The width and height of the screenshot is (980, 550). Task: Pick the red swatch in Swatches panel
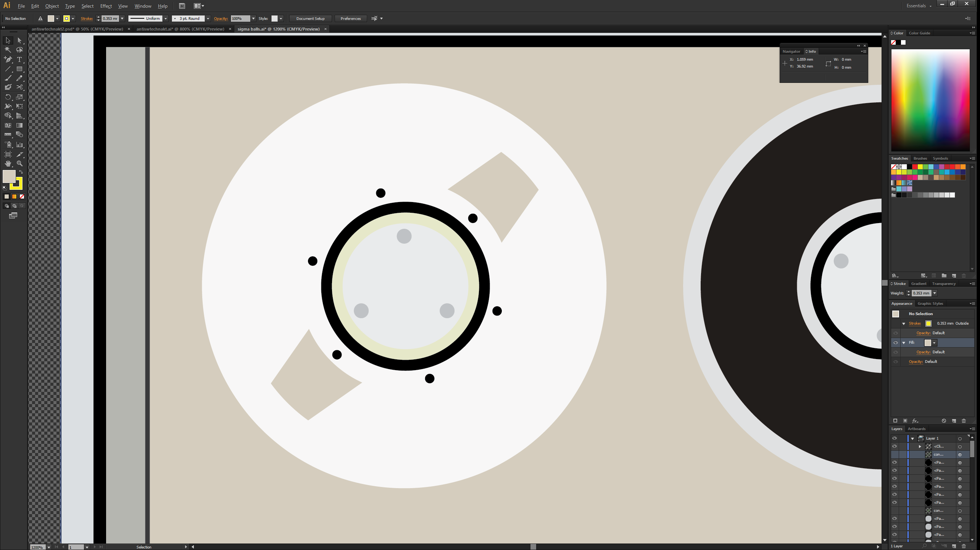coord(915,167)
